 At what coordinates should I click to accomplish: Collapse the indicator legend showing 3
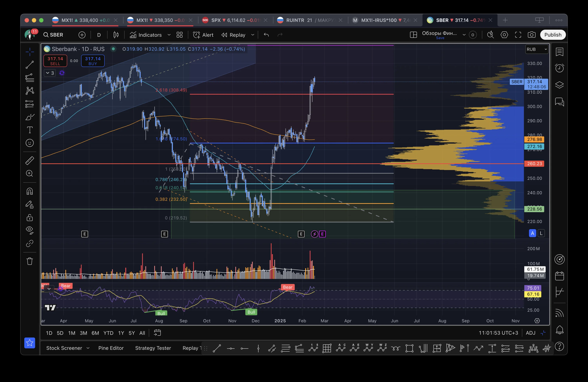tap(50, 73)
